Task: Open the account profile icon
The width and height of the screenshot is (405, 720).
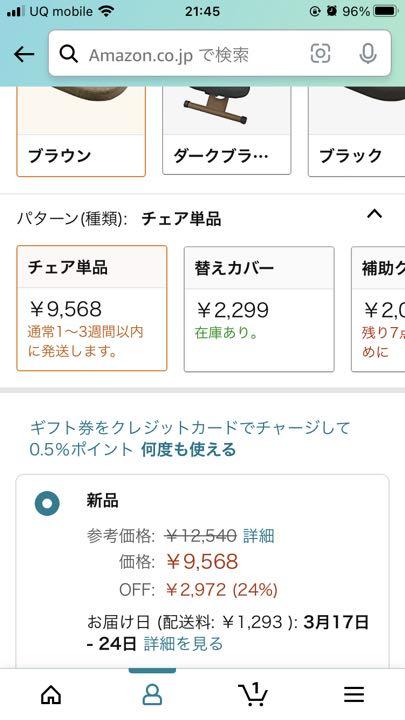Action: coord(152,695)
